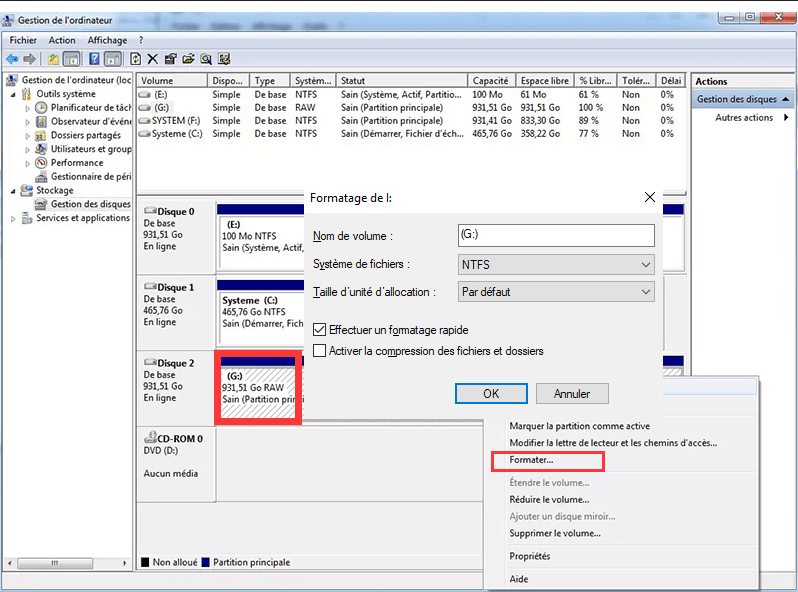
Task: Select the SYSTEM (F:) volume row
Action: pyautogui.click(x=411, y=121)
